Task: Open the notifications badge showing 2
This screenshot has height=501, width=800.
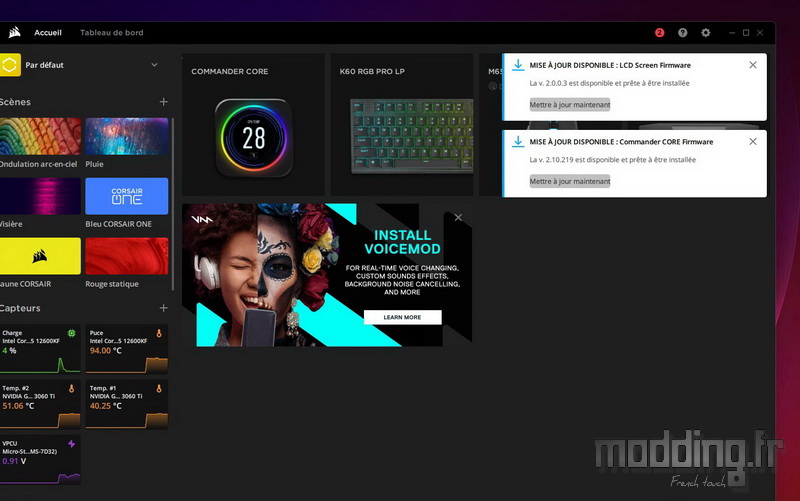Action: coord(659,33)
